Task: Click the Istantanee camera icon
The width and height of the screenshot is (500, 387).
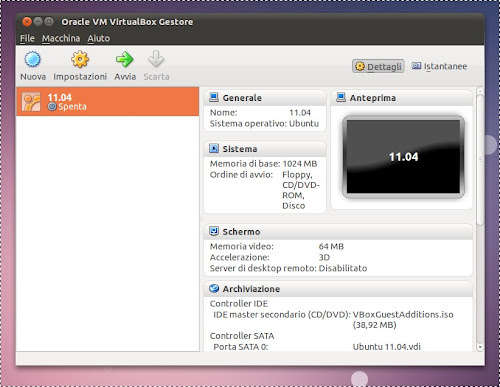Action: click(x=416, y=66)
